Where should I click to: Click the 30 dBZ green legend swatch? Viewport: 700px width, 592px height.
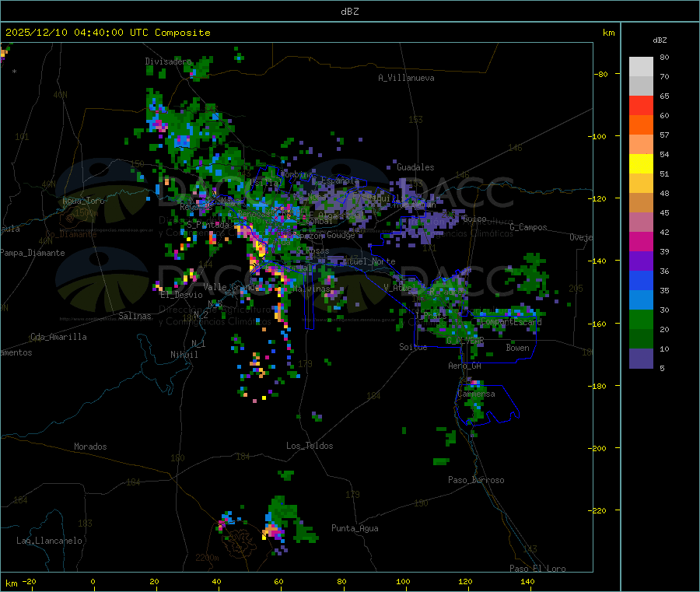(x=641, y=319)
